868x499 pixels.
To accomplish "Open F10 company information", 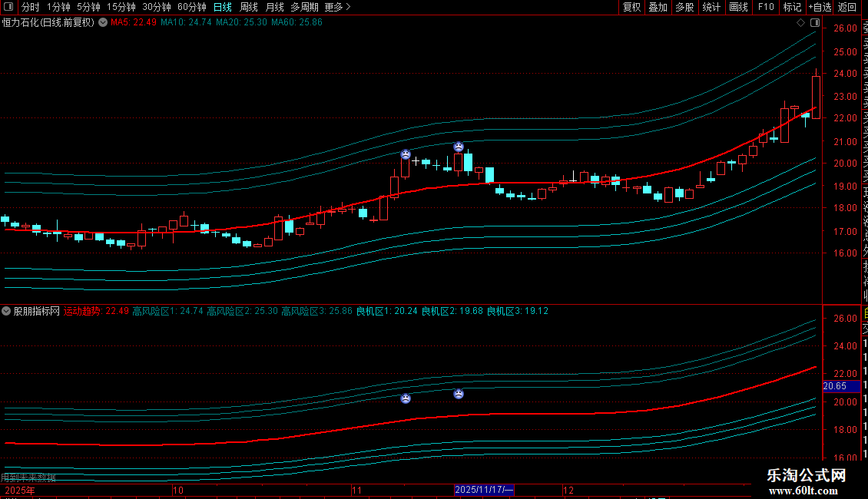I will pos(766,7).
